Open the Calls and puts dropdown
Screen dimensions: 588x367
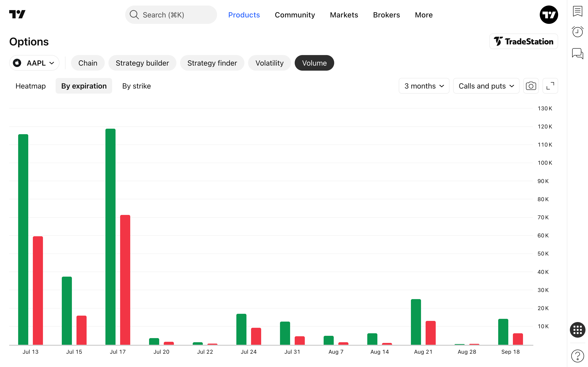(486, 86)
